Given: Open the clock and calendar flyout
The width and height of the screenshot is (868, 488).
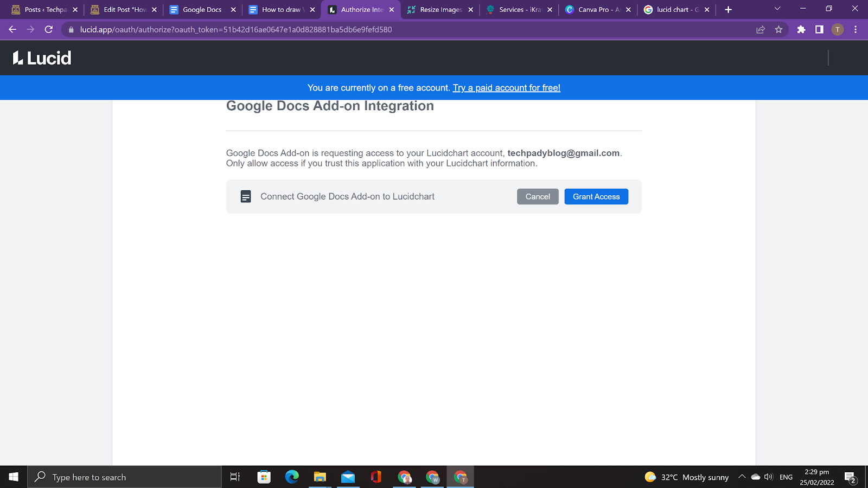Looking at the screenshot, I should pos(817,477).
